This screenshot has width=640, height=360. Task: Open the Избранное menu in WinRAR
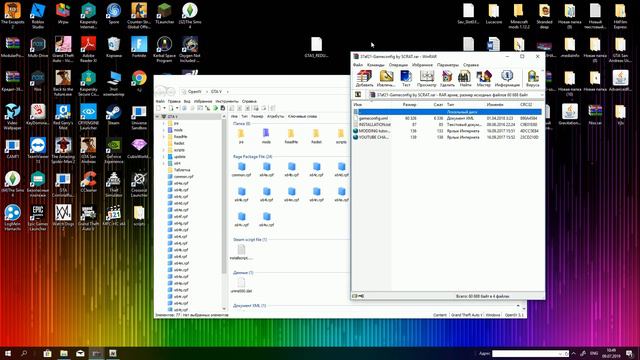coord(422,65)
